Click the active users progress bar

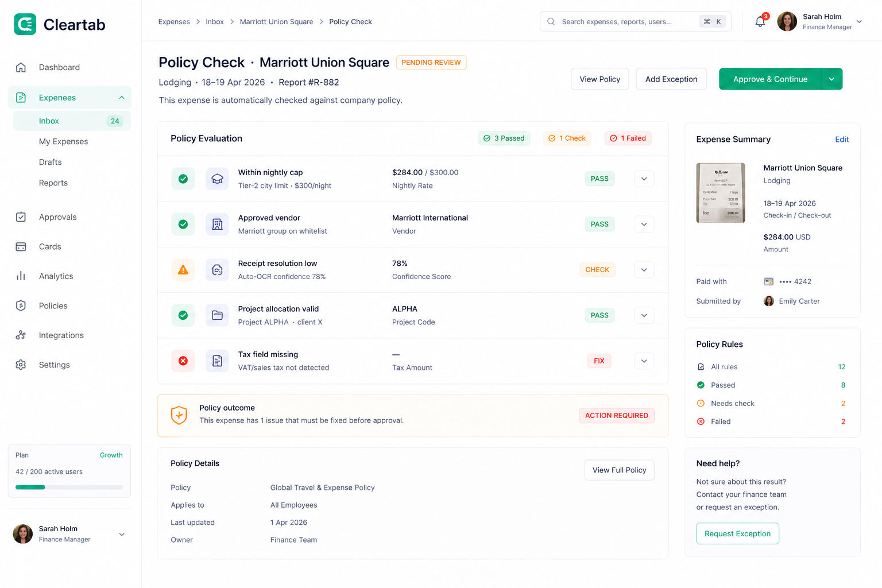tap(69, 488)
